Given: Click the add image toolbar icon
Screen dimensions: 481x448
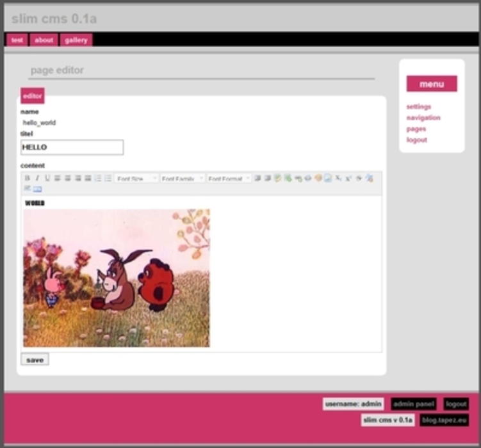Looking at the screenshot, I should pyautogui.click(x=278, y=178).
